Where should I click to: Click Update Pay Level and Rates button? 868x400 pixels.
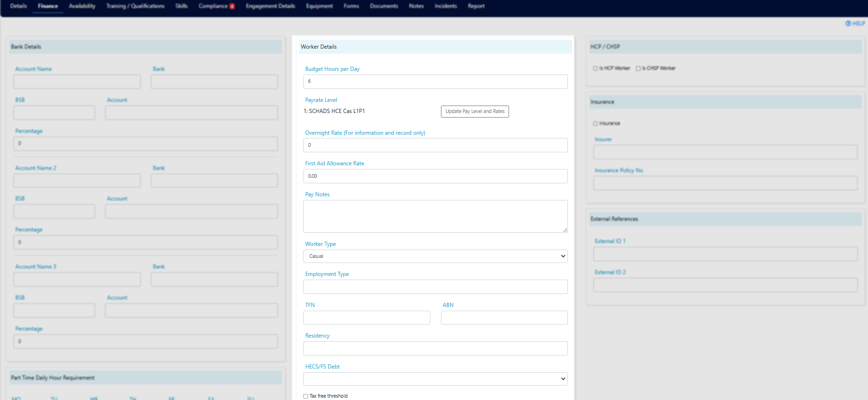[x=475, y=112]
